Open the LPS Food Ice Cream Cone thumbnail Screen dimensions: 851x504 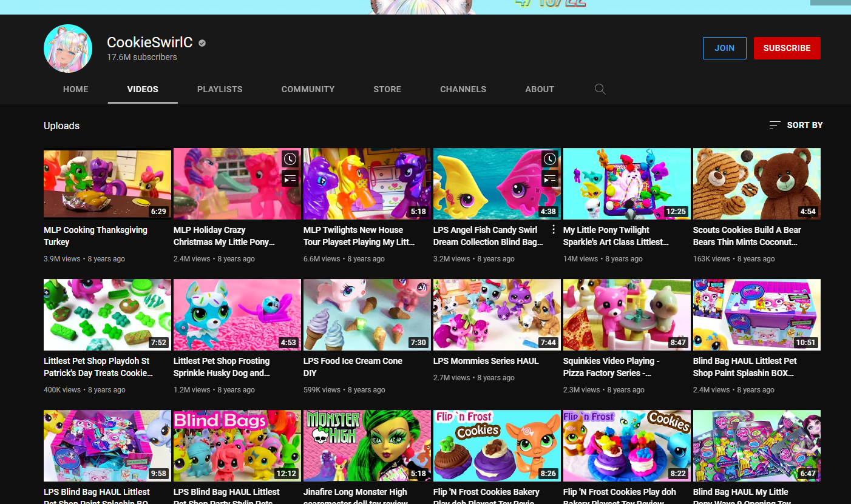[x=367, y=314]
